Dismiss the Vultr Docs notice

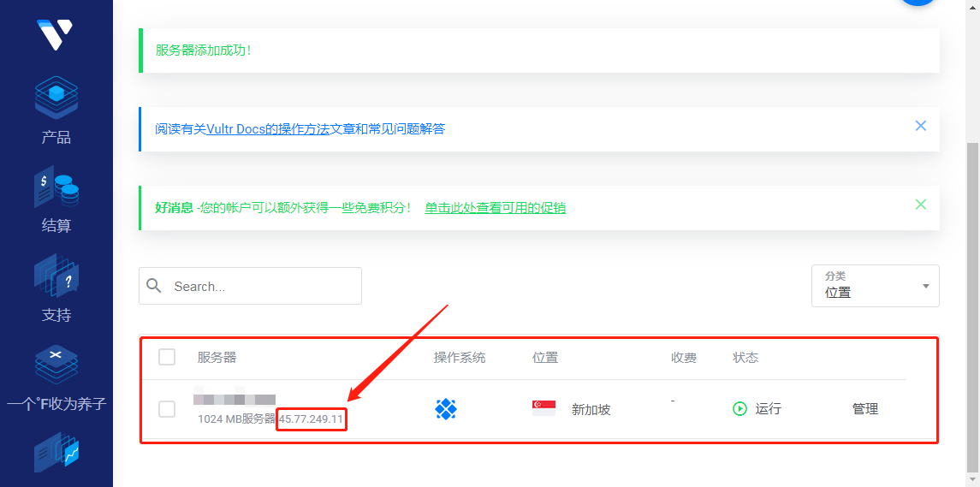tap(921, 126)
